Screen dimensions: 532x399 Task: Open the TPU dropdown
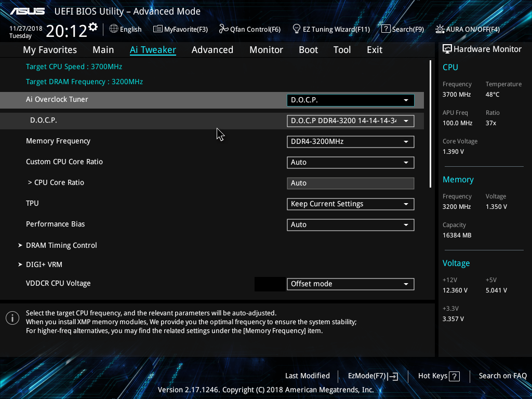coord(351,204)
